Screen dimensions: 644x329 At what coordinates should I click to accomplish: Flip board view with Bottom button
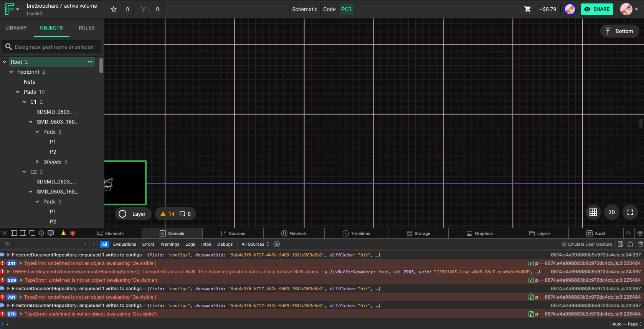[x=619, y=31]
